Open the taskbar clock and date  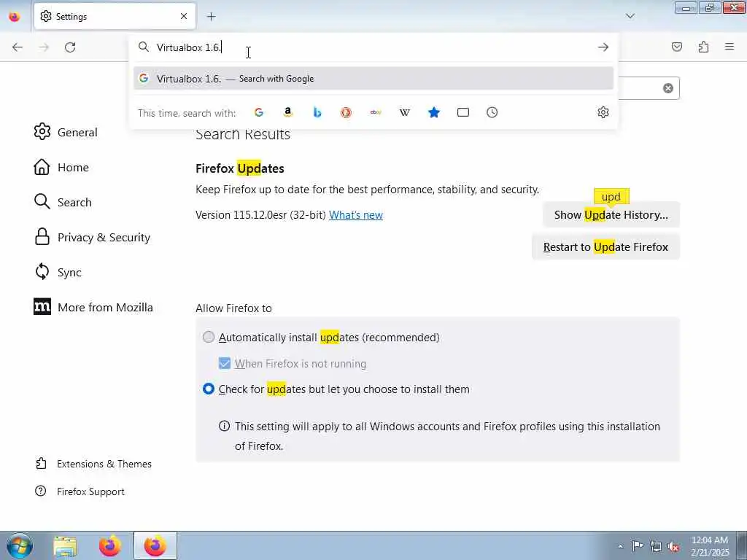710,546
